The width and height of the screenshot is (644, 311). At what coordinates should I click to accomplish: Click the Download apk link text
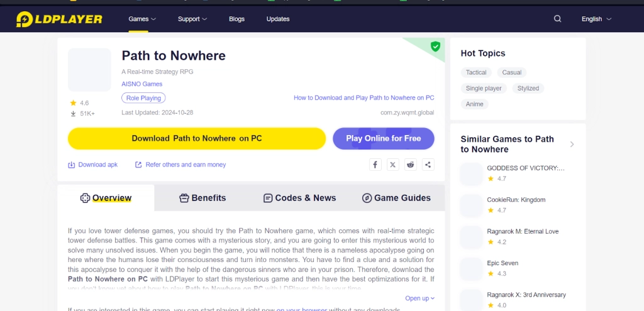(x=97, y=165)
